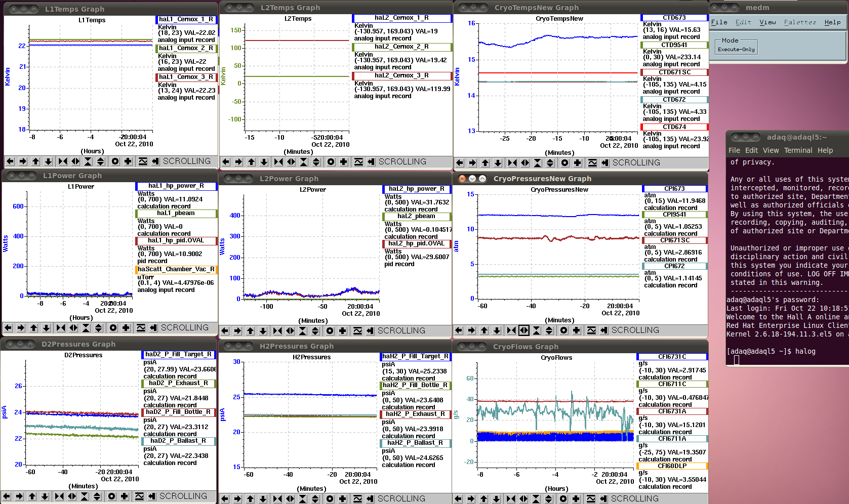Image resolution: width=849 pixels, height=504 pixels.
Task: Zoom in vertically on the L1Power Graph
Action: click(86, 328)
